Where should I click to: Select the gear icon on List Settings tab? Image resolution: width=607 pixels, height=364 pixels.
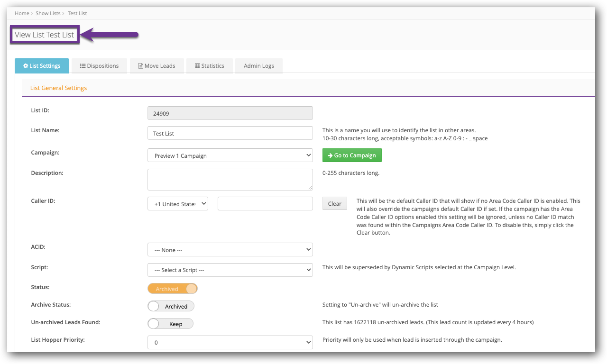[x=25, y=66]
